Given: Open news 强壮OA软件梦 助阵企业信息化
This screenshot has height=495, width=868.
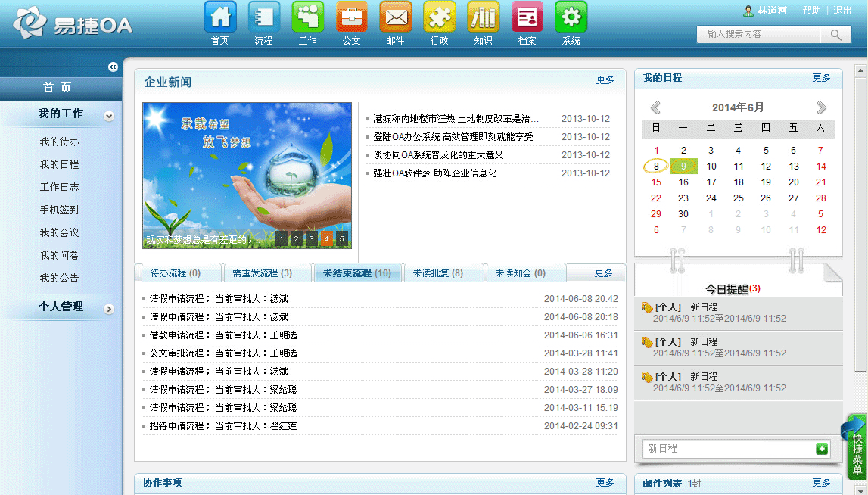Looking at the screenshot, I should pyautogui.click(x=434, y=173).
